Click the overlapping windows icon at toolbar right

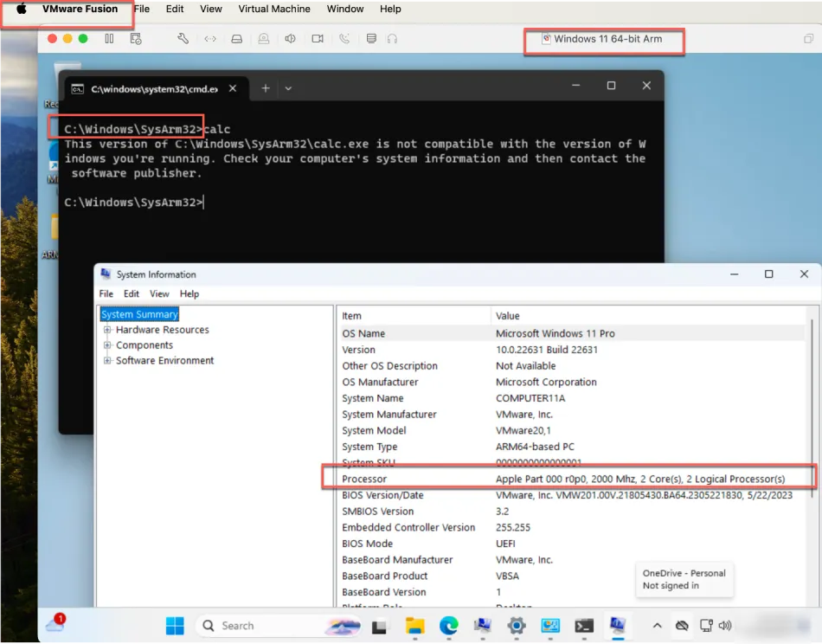808,39
